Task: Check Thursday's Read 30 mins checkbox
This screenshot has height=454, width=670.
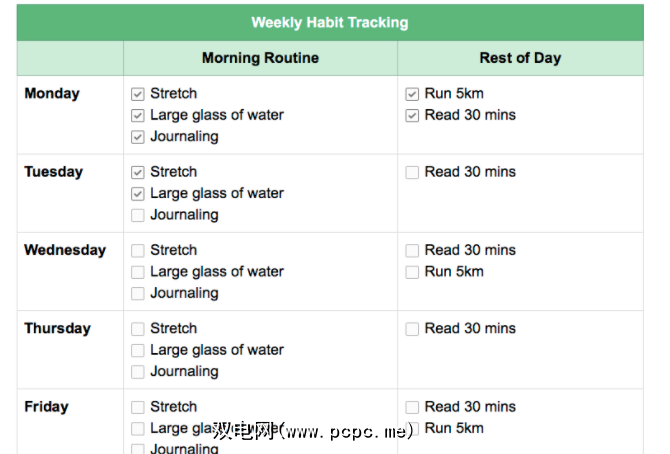Action: tap(412, 329)
